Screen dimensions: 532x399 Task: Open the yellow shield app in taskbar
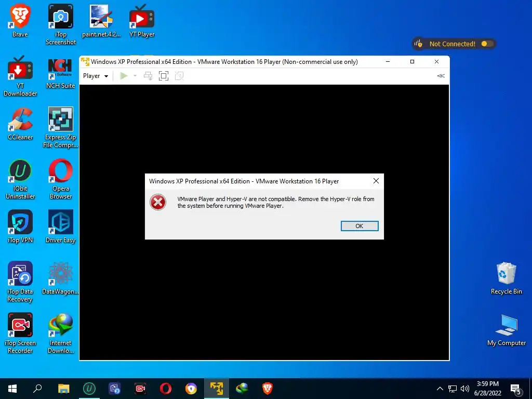(191, 389)
